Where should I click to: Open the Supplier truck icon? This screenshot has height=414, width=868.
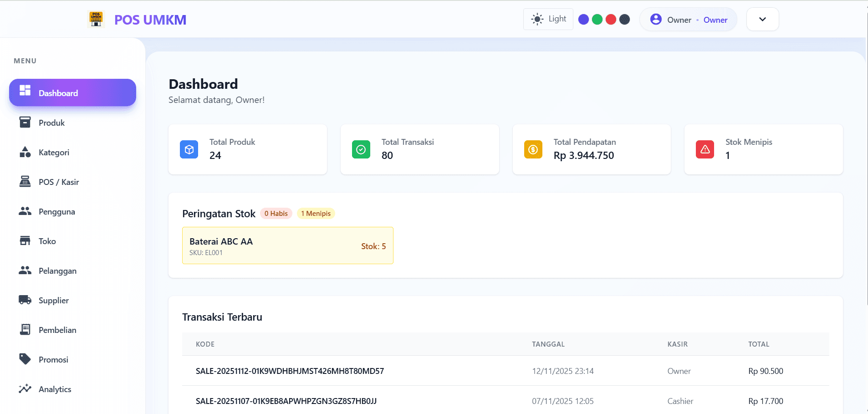(x=25, y=300)
